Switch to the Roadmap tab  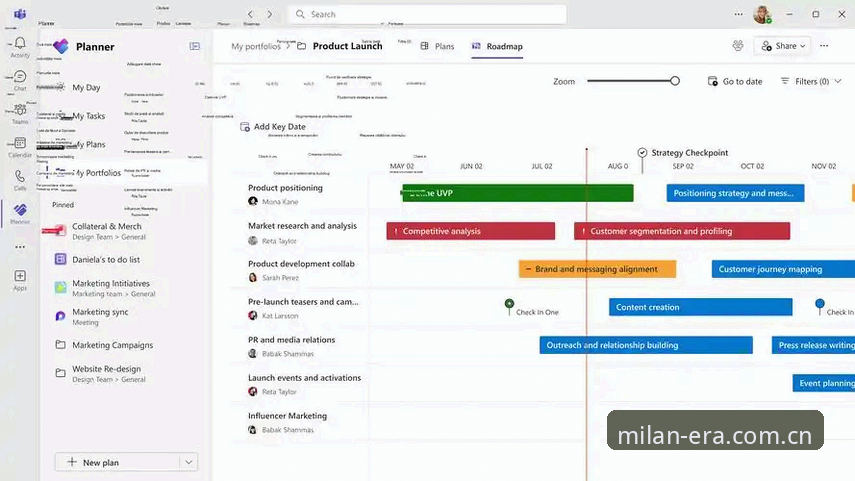tap(497, 46)
